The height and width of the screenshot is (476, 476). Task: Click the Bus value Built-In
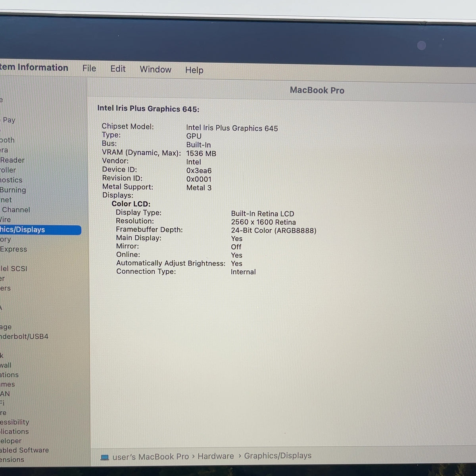(x=199, y=145)
